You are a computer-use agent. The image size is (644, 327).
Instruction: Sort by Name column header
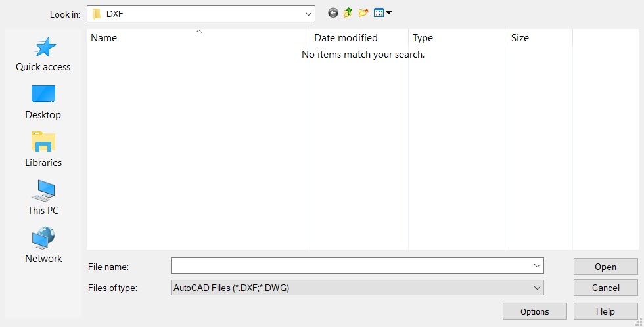[197, 38]
